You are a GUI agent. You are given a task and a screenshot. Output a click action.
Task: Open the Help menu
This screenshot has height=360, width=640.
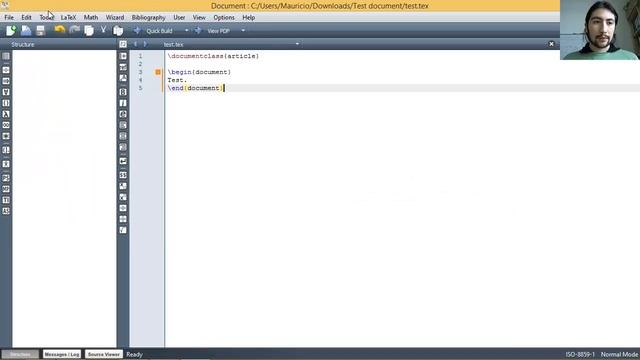[249, 18]
